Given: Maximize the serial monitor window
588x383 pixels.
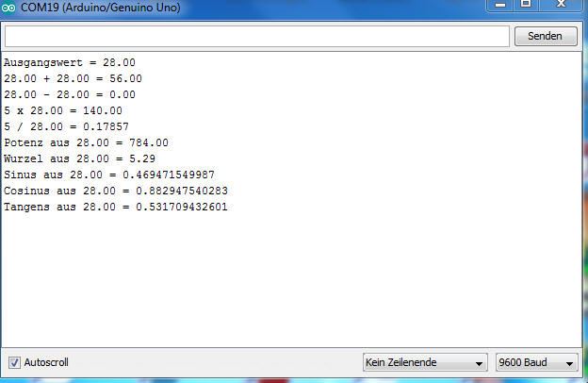Looking at the screenshot, I should tap(526, 5).
